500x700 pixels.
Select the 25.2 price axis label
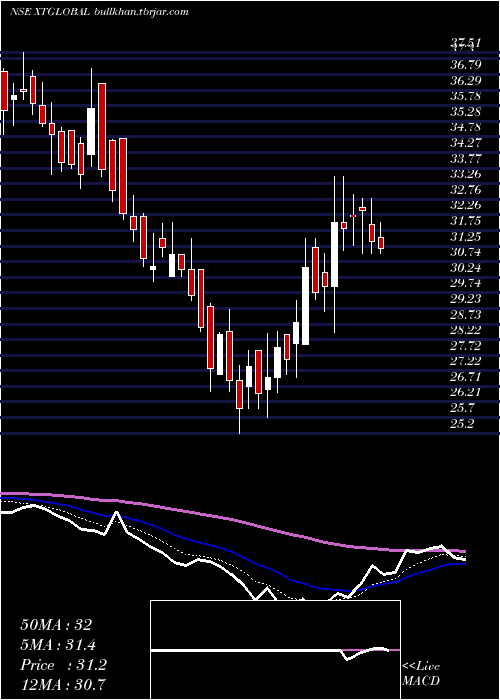coord(462,424)
